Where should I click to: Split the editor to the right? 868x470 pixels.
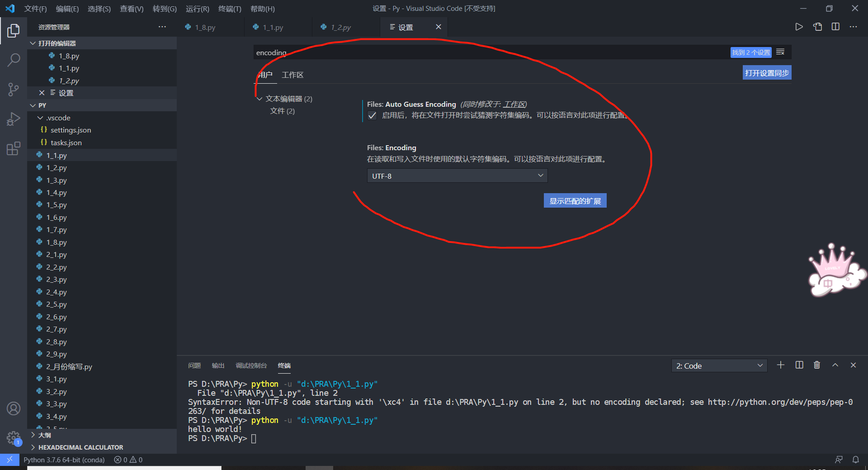tap(835, 27)
